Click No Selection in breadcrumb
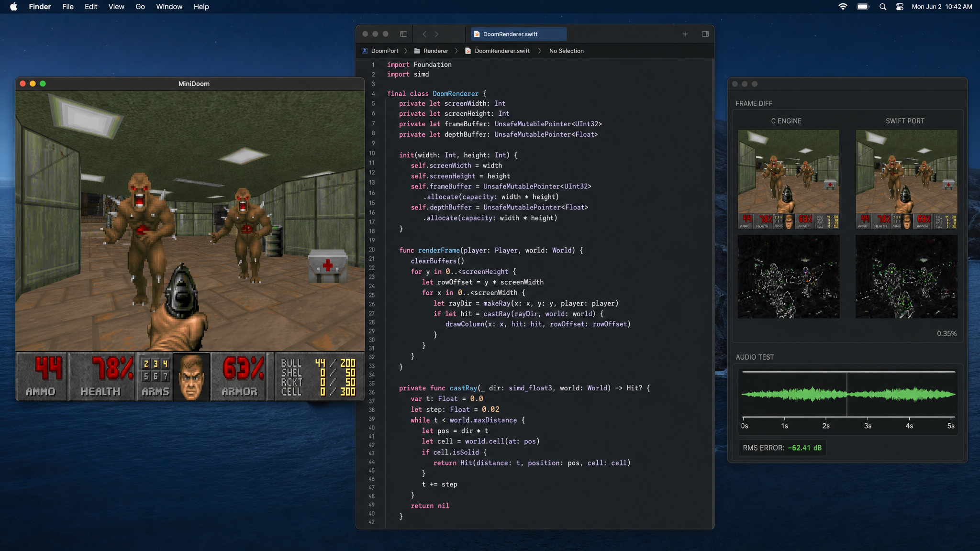980x551 pixels. pos(566,51)
